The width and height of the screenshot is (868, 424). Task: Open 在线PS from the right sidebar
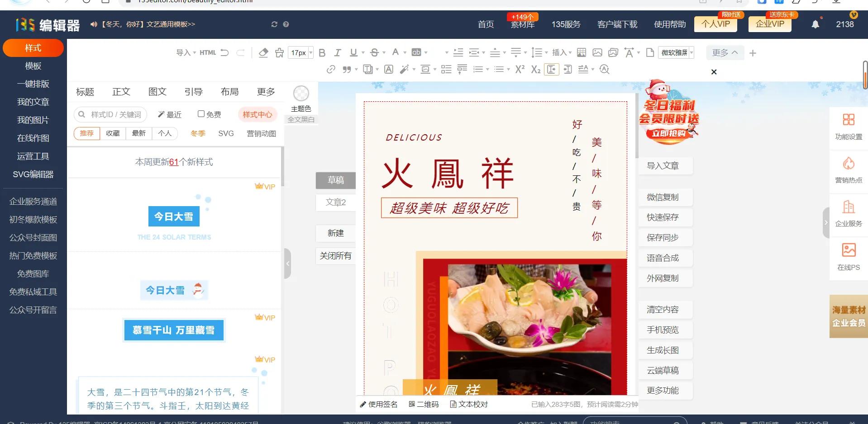[x=848, y=258]
